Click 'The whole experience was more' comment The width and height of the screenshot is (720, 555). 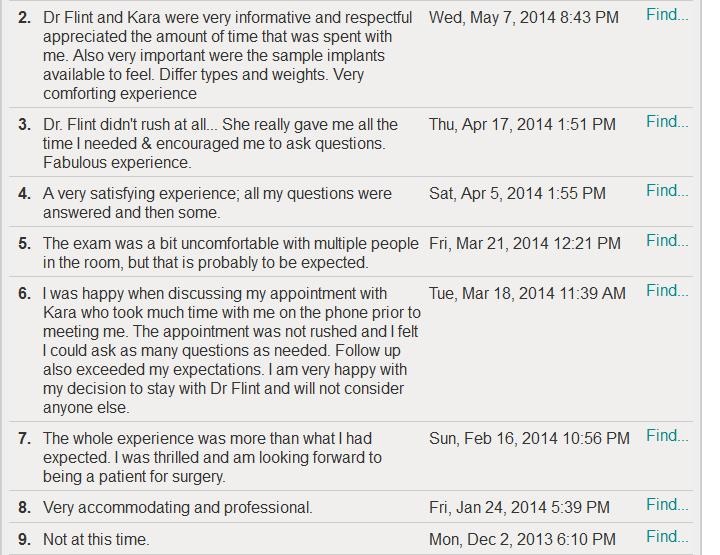pos(212,458)
